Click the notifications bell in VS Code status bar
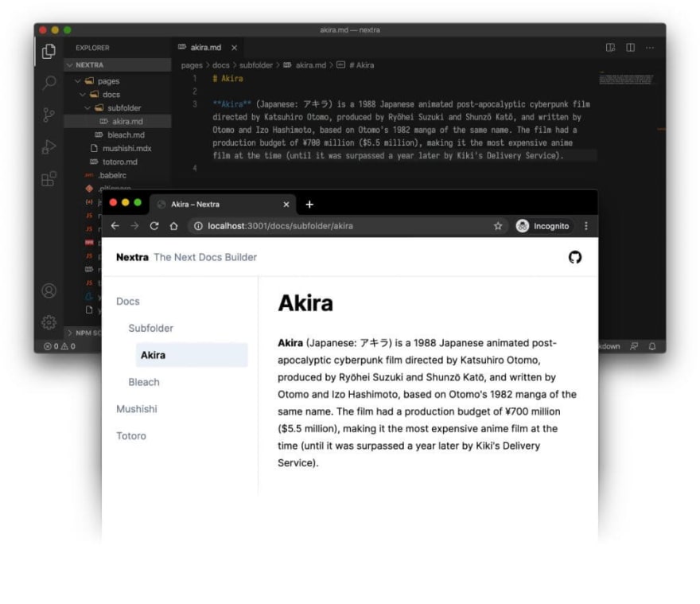 point(652,346)
